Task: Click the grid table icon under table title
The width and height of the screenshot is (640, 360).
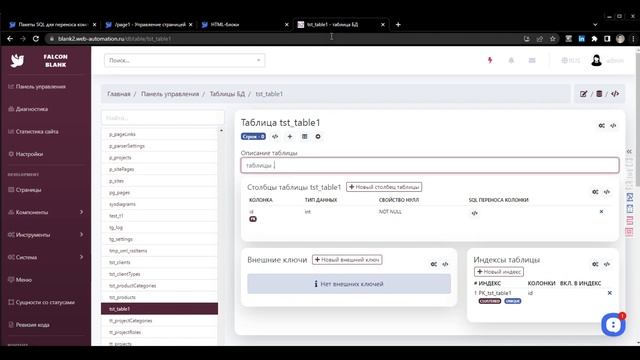Action: click(x=304, y=136)
